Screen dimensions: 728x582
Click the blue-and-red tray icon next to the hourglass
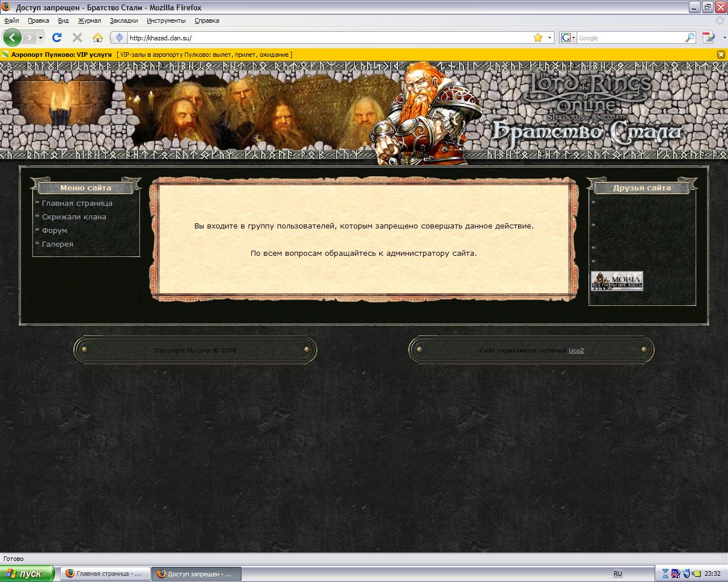tap(676, 573)
